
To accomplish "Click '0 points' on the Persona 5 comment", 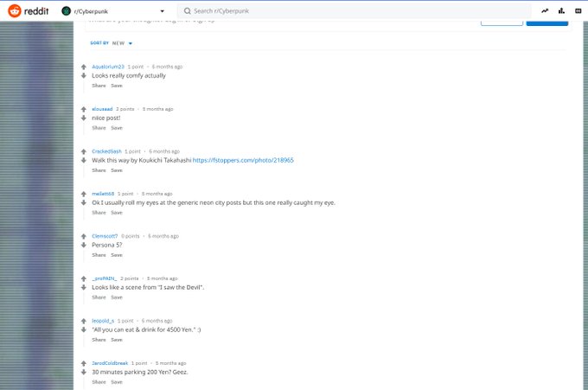I will point(131,236).
